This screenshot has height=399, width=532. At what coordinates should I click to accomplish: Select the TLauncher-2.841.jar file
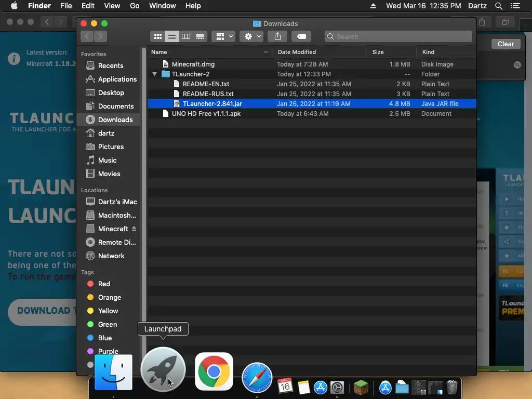point(312,103)
